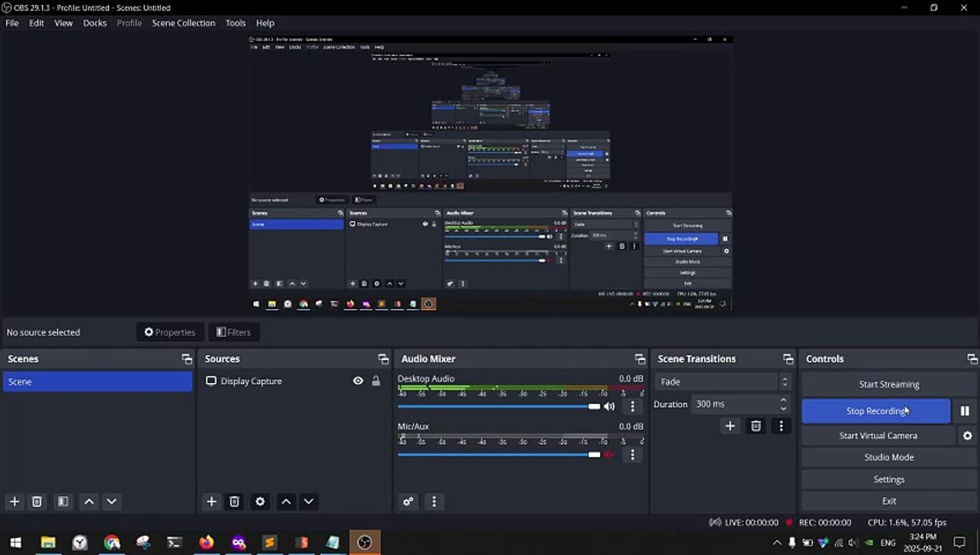This screenshot has width=980, height=555.
Task: Open virtual camera settings gear
Action: [x=968, y=436]
